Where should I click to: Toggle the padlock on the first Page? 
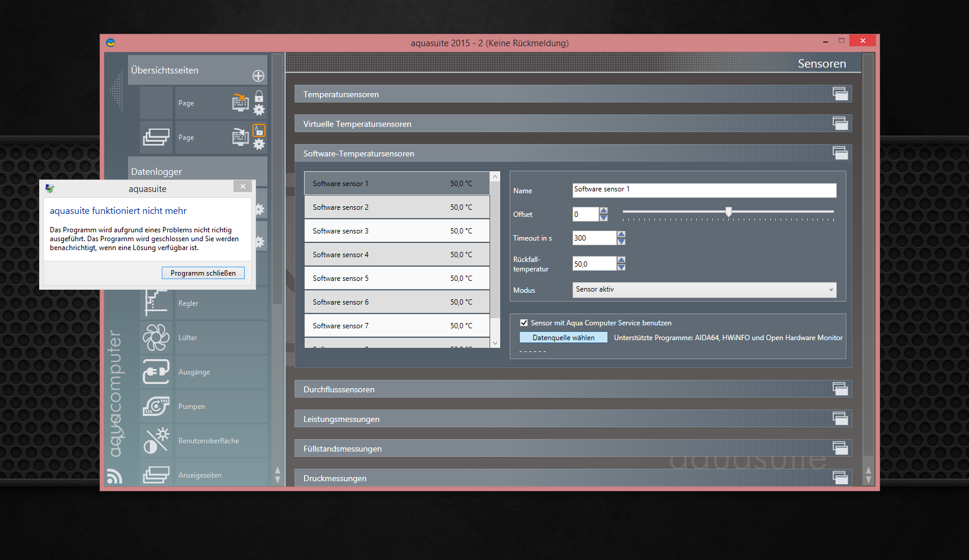coord(259,96)
